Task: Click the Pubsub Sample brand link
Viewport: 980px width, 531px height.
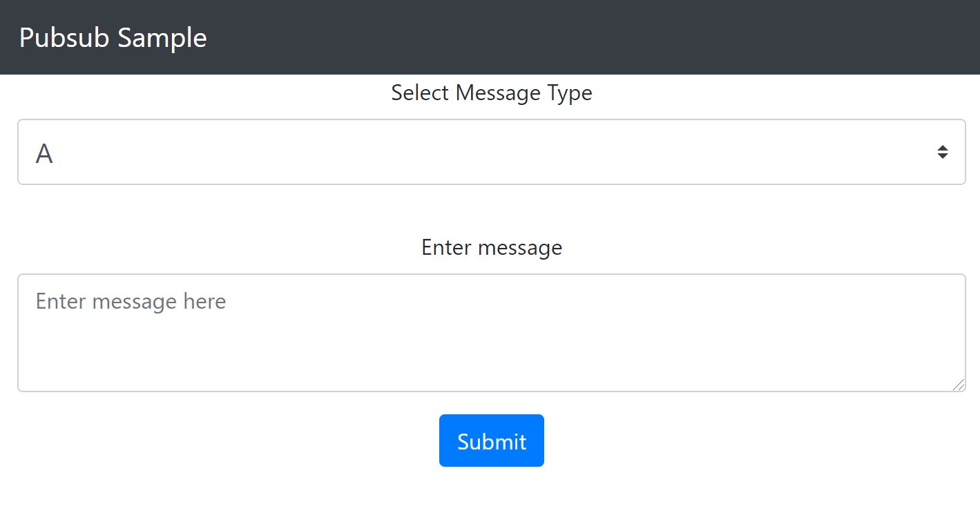Action: (113, 37)
